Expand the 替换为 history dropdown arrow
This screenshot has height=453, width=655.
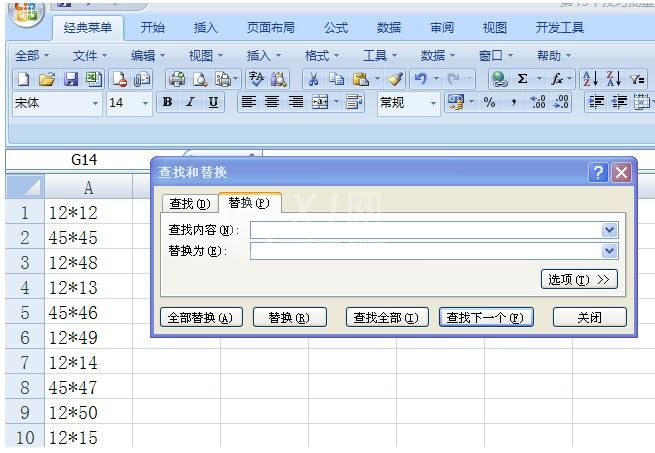[609, 251]
